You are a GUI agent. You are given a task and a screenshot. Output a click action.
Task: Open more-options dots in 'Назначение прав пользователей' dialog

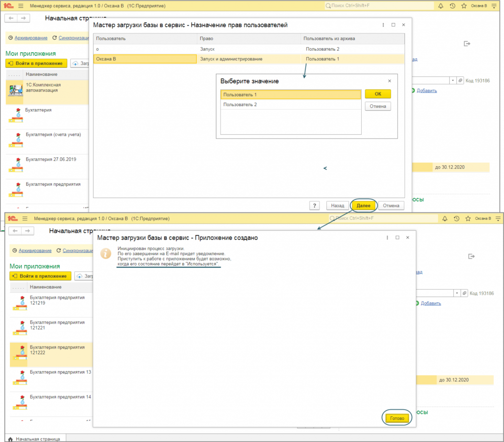coord(383,25)
